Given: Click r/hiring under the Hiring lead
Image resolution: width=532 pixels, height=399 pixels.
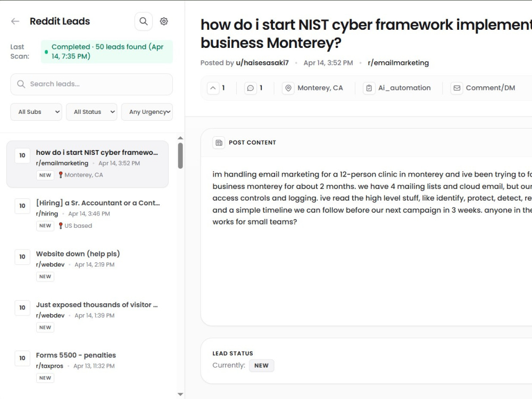Looking at the screenshot, I should pos(47,214).
